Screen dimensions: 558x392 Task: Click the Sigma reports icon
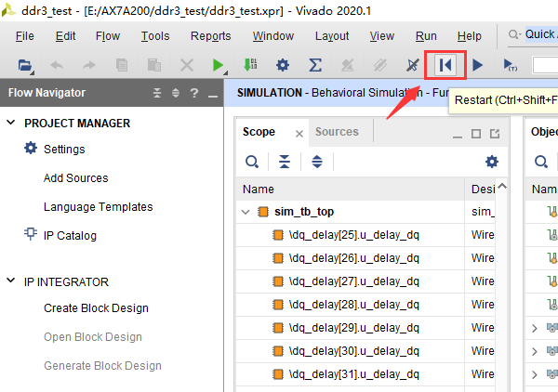pyautogui.click(x=315, y=65)
